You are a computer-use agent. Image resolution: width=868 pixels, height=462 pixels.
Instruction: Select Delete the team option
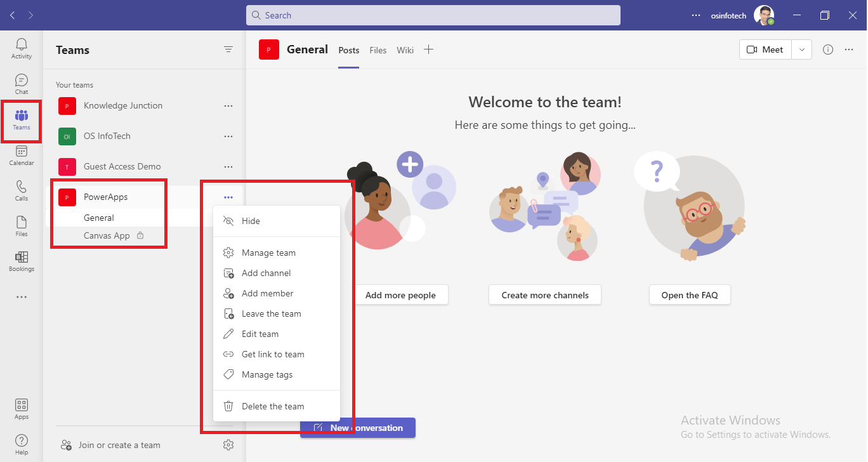[x=277, y=406]
